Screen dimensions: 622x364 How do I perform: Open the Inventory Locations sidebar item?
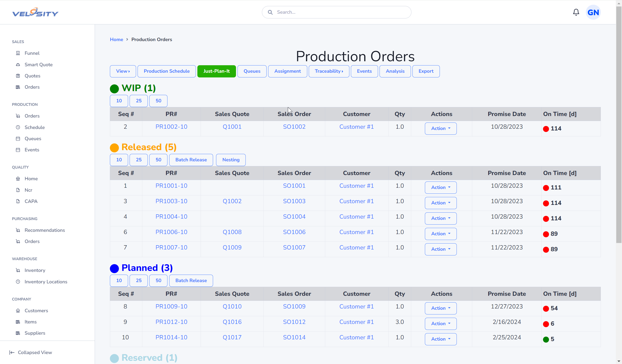click(46, 282)
